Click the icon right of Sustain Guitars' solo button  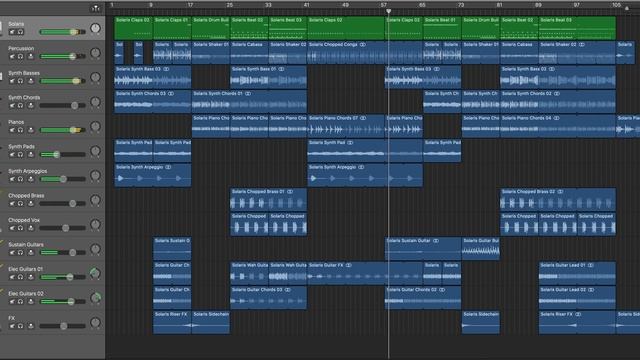31,252
